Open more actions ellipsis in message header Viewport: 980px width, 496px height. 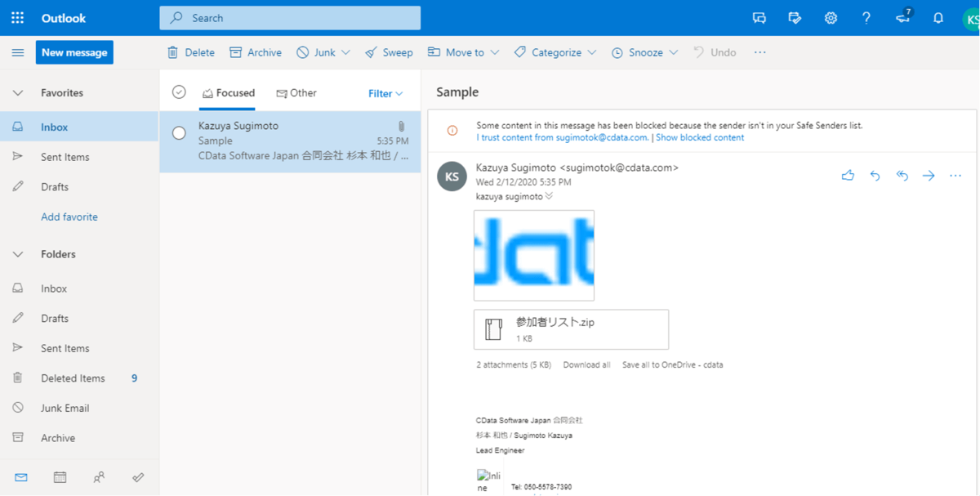(955, 176)
